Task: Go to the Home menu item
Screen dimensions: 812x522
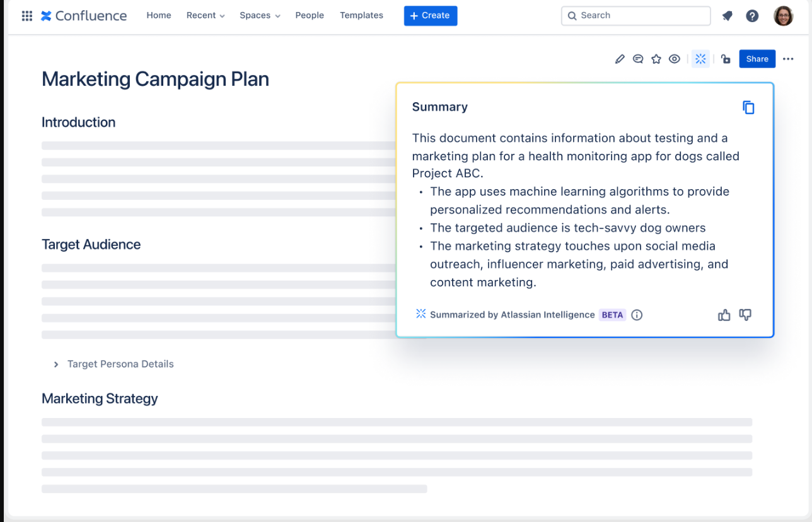Action: (159, 16)
